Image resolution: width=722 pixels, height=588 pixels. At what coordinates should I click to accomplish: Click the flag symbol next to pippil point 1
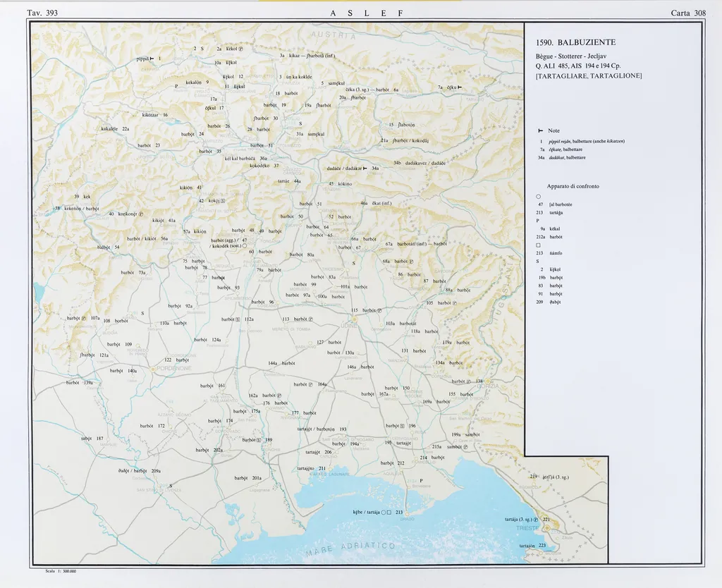pos(152,59)
